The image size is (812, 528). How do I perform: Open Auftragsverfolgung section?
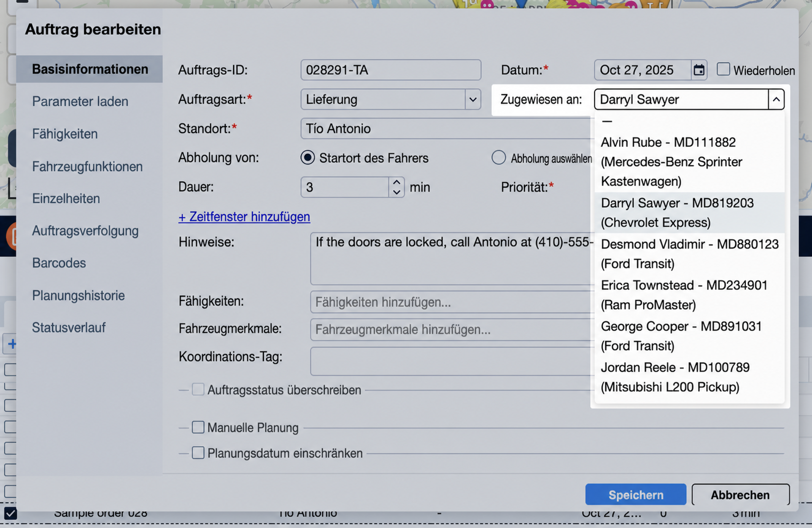click(x=85, y=231)
